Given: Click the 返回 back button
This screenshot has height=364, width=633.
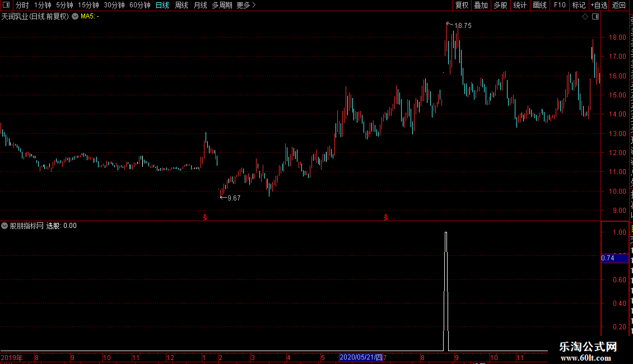Looking at the screenshot, I should tap(618, 5).
